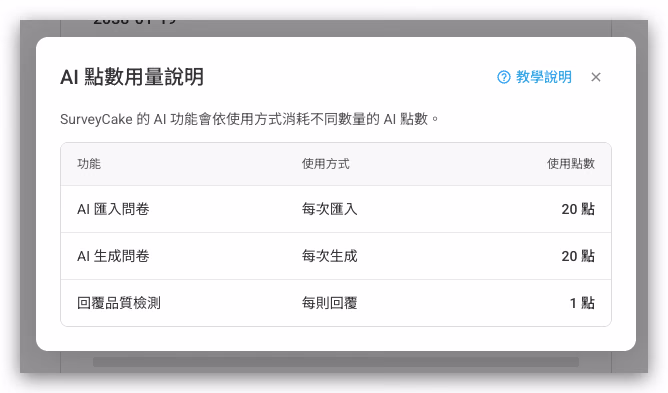Click the 20 點 value for AI 生成問卷
Image resolution: width=668 pixels, height=393 pixels.
click(578, 256)
